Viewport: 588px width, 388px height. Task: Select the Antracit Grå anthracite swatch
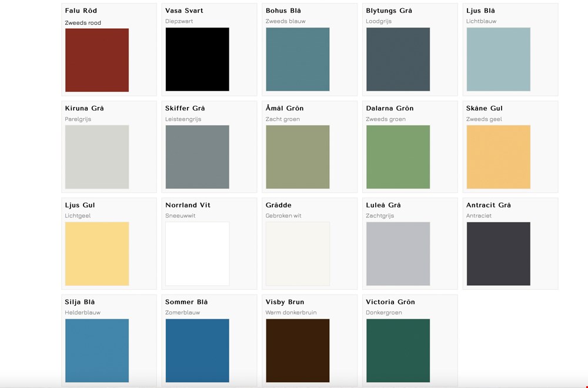[498, 254]
